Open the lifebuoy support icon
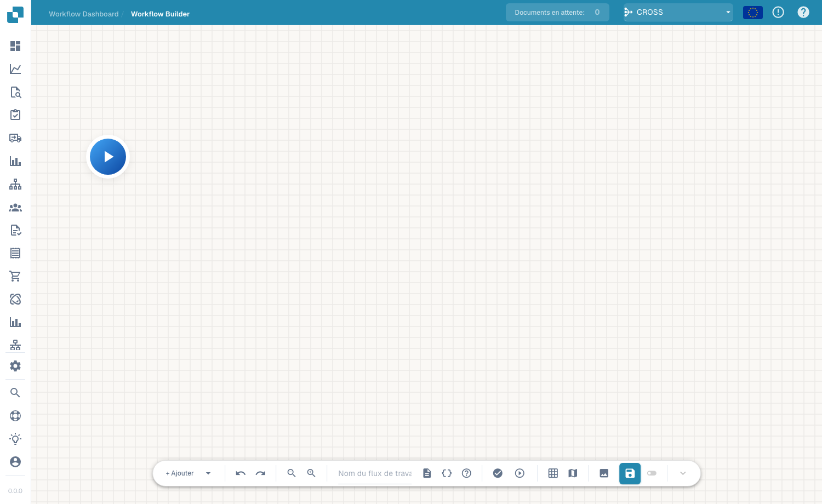Screen dimensions: 822x504 tap(15, 416)
